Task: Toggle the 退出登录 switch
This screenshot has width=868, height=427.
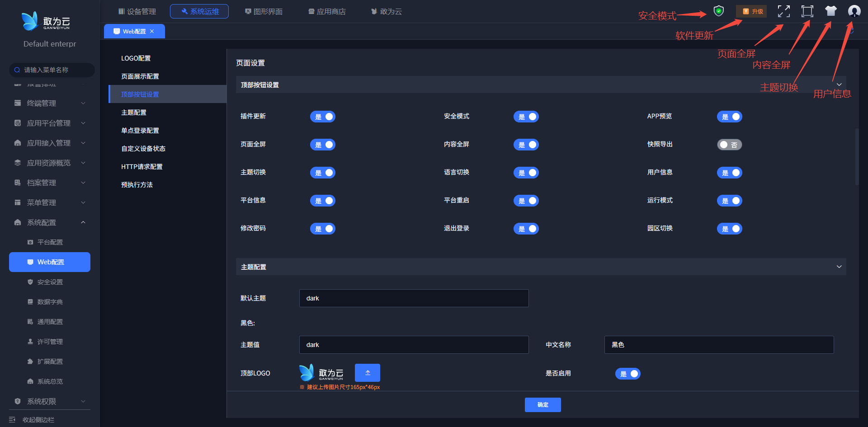Action: tap(526, 229)
